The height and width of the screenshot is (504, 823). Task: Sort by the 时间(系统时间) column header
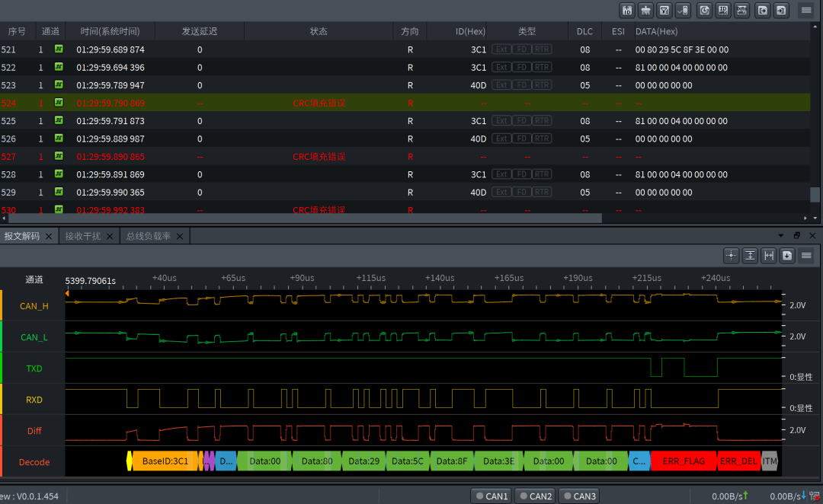tap(110, 31)
